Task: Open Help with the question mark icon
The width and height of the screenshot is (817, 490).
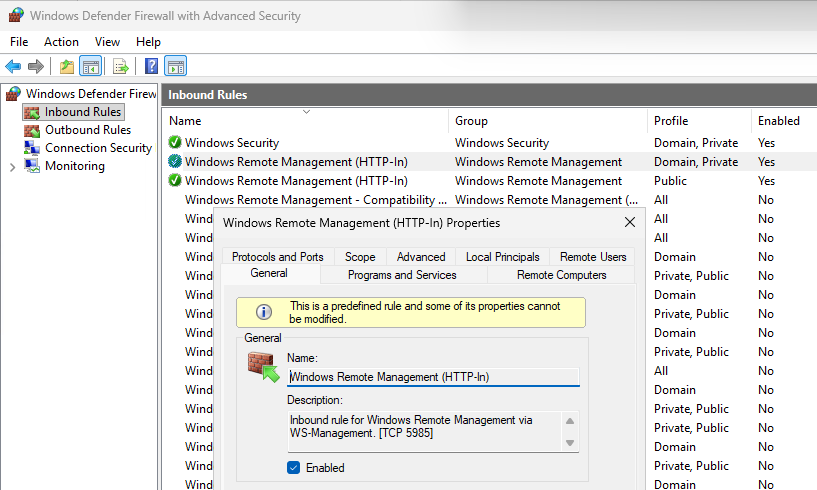Action: [151, 66]
